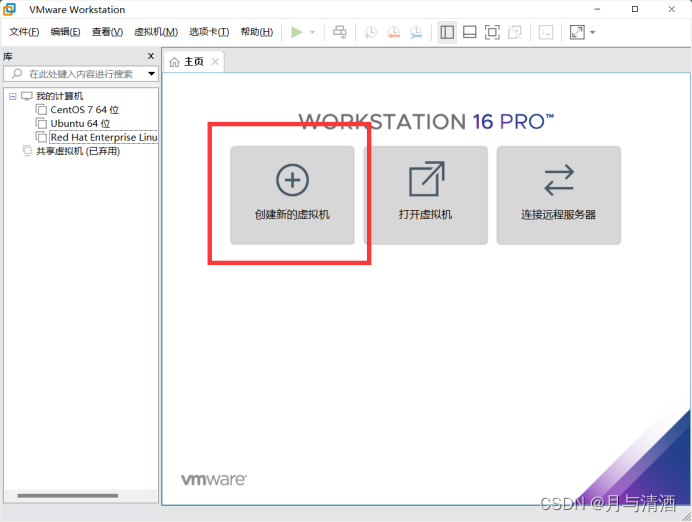Click 创建新的虚拟机 button
This screenshot has height=522, width=692.
pos(292,195)
